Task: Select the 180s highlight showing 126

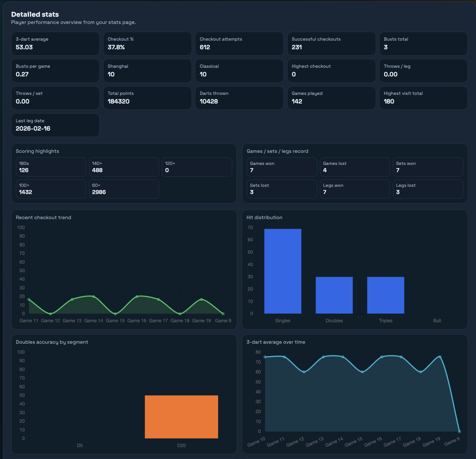Action: point(51,167)
